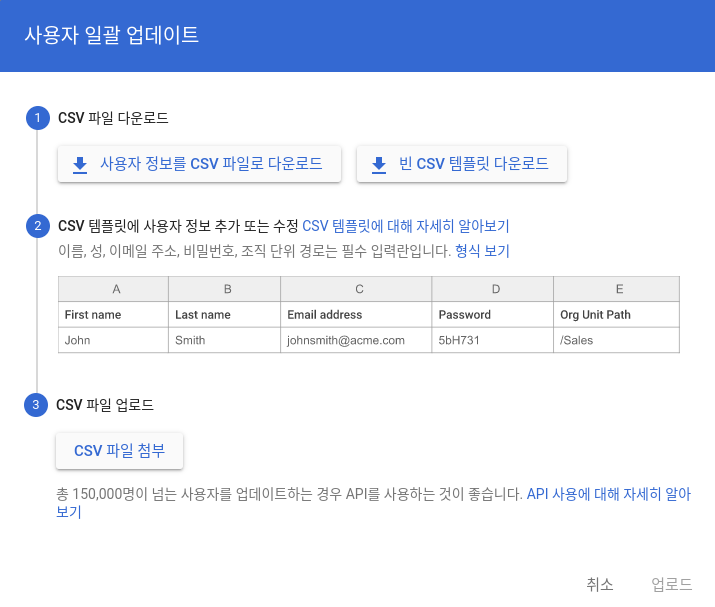Click the required fields note starting 이름, 성, 이메일 주소
715x607 pixels.
coord(254,251)
